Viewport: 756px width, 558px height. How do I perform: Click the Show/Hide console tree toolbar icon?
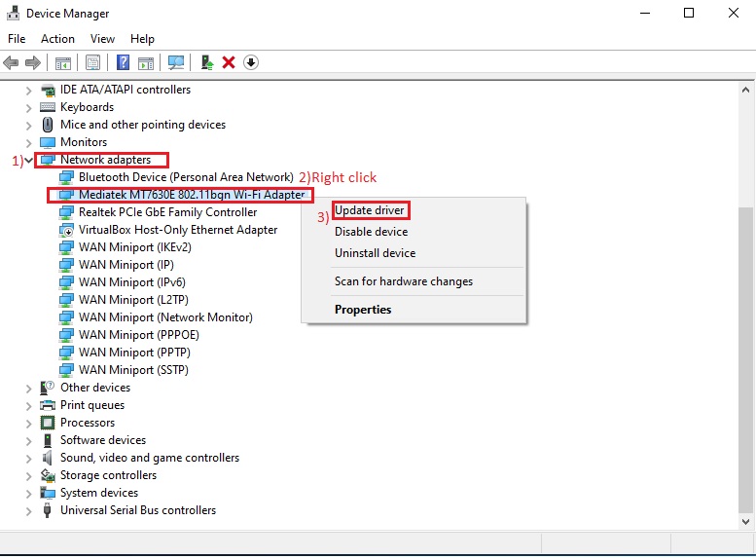[63, 62]
